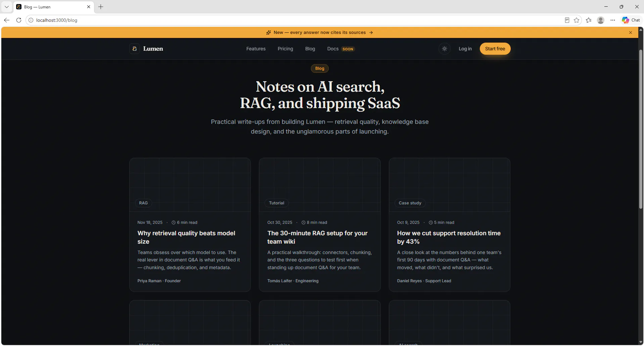
Task: Close the 'Blog — Lumen' tab
Action: [x=89, y=7]
